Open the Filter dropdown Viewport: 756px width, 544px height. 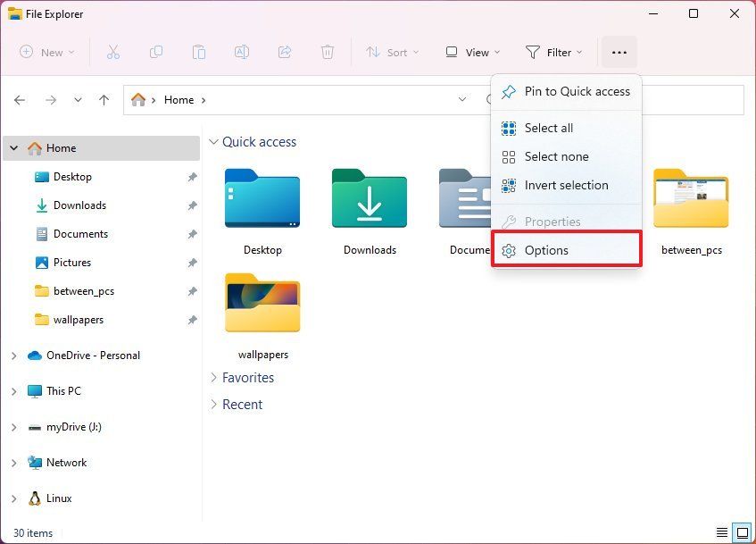coord(553,52)
